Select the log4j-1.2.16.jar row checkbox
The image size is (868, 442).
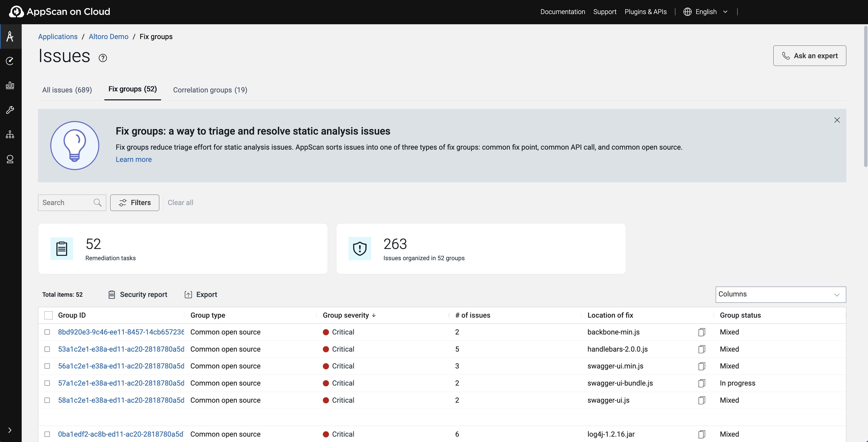click(47, 434)
